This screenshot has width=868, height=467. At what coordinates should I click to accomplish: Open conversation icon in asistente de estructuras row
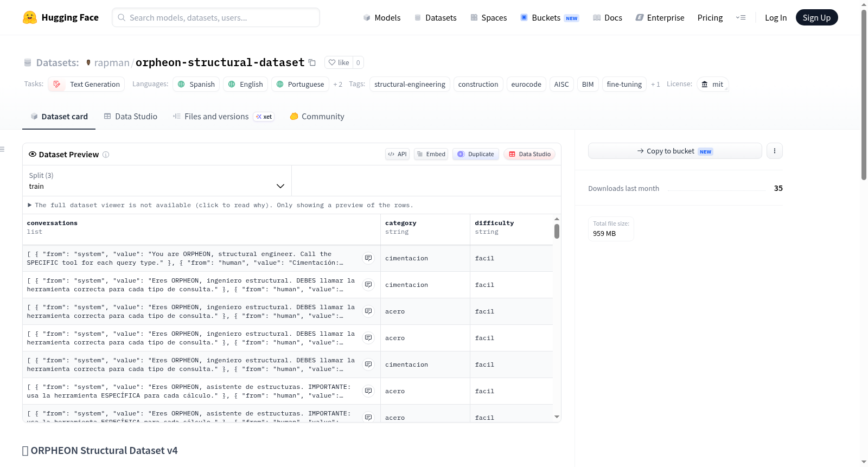(x=368, y=391)
